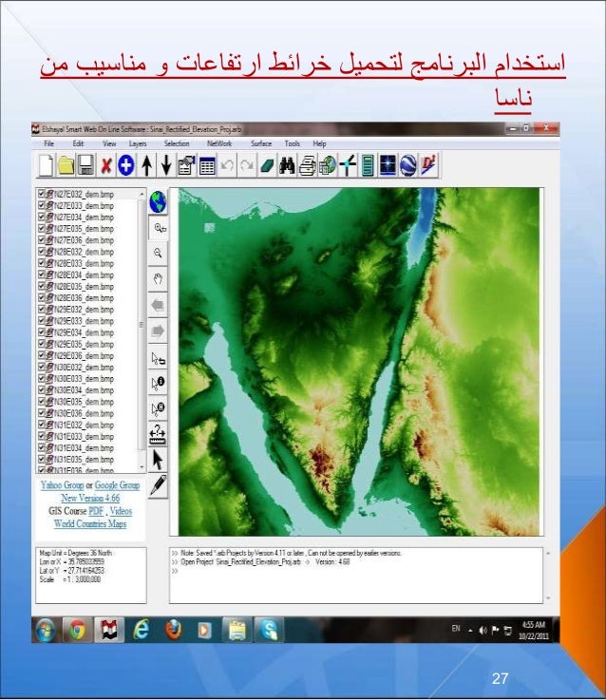Viewport: 606px width, 700px height.
Task: Open the World Countries Maps link
Action: pos(90,524)
